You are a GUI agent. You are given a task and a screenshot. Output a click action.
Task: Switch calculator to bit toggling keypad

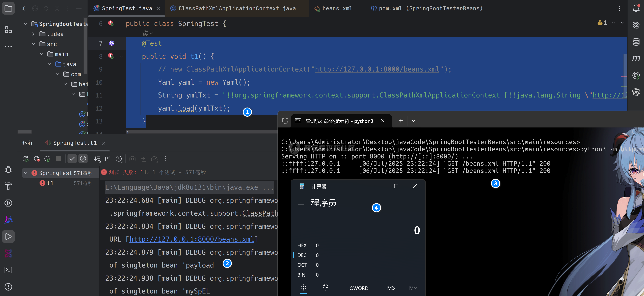325,288
